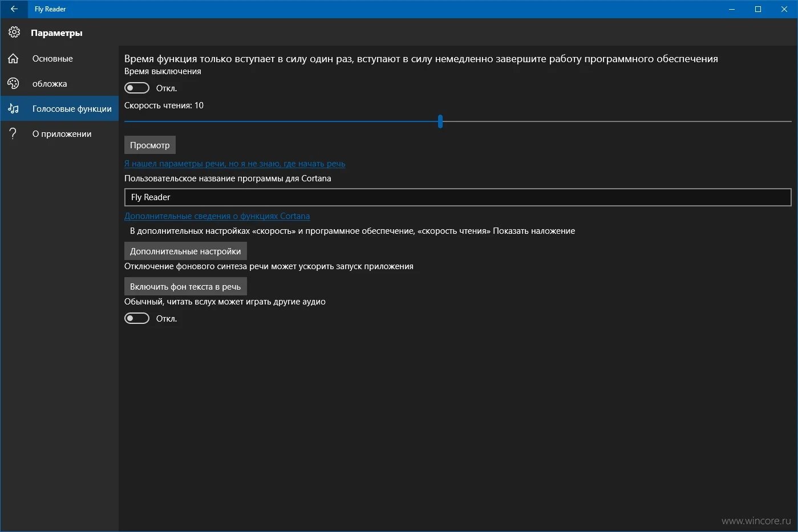Click the window minimize button

[x=731, y=9]
